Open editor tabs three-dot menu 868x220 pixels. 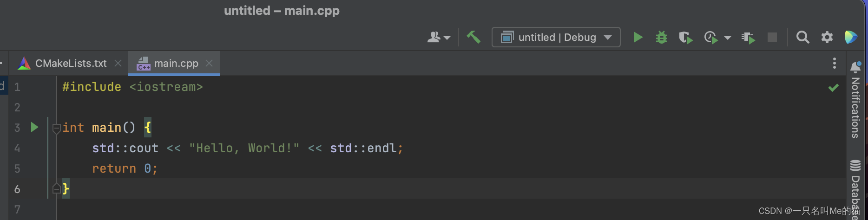click(x=834, y=63)
